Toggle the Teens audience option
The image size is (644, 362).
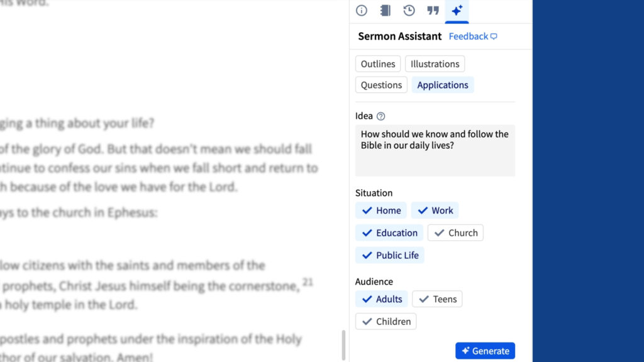point(437,299)
